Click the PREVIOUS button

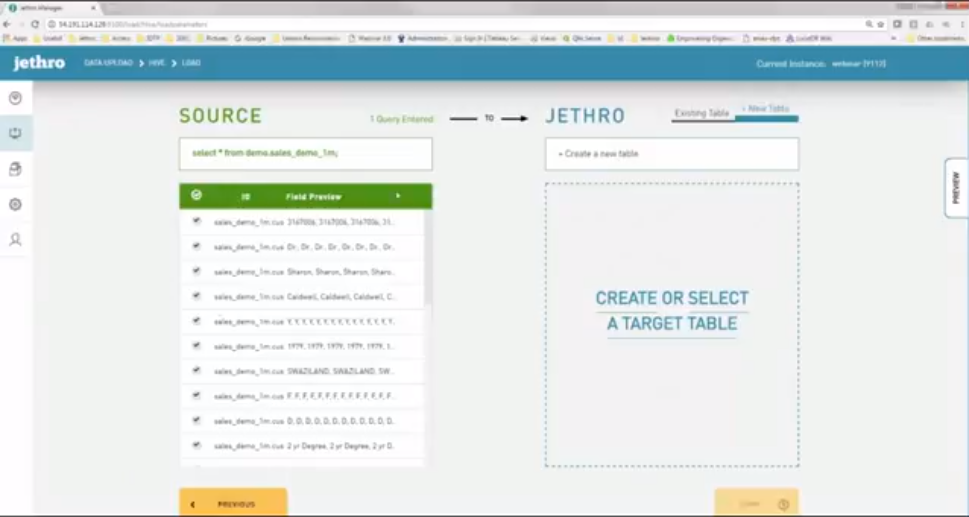coord(233,503)
